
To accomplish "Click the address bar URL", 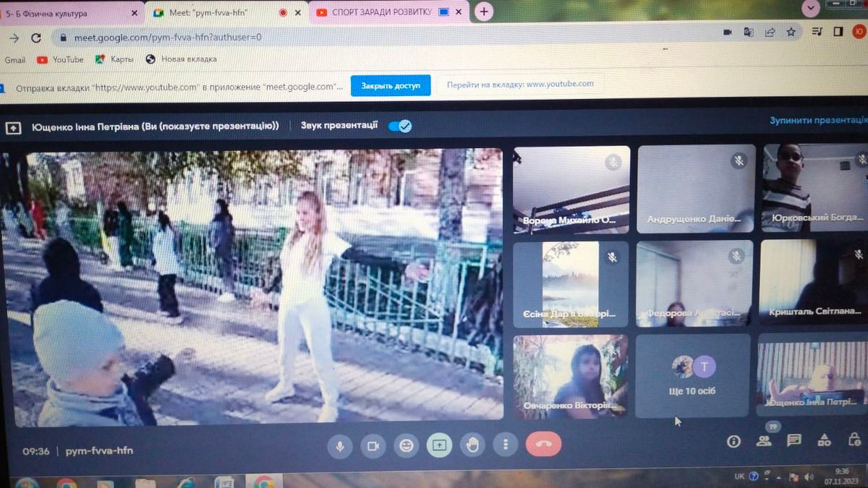I will (166, 37).
